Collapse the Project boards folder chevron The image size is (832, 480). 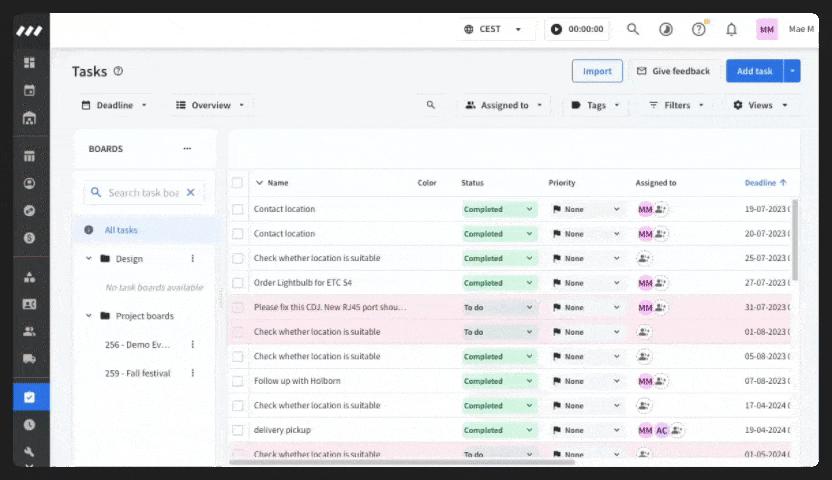coord(89,316)
